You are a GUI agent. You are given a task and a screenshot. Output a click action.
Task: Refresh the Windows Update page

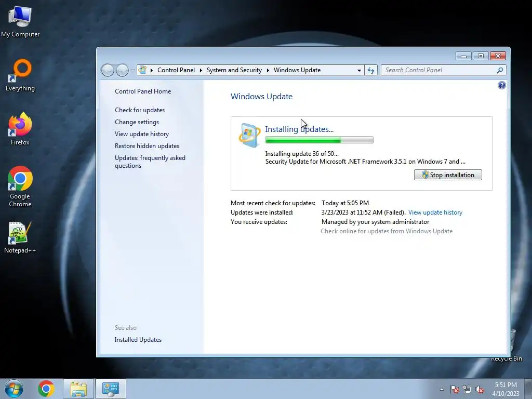[371, 70]
